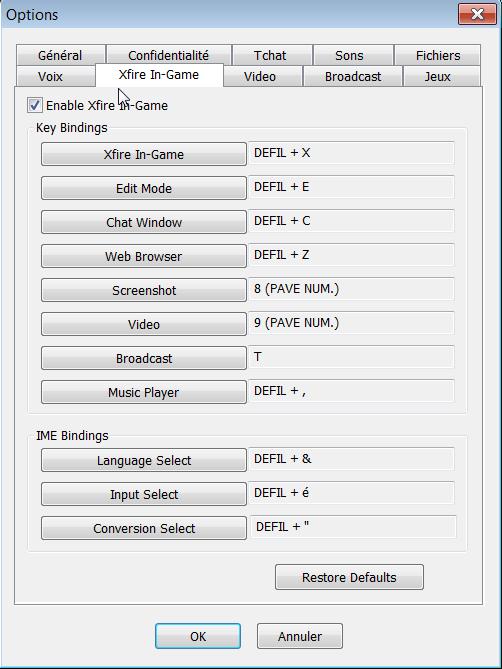Click the Broadcast key binding button
The width and height of the screenshot is (502, 669).
click(x=144, y=358)
